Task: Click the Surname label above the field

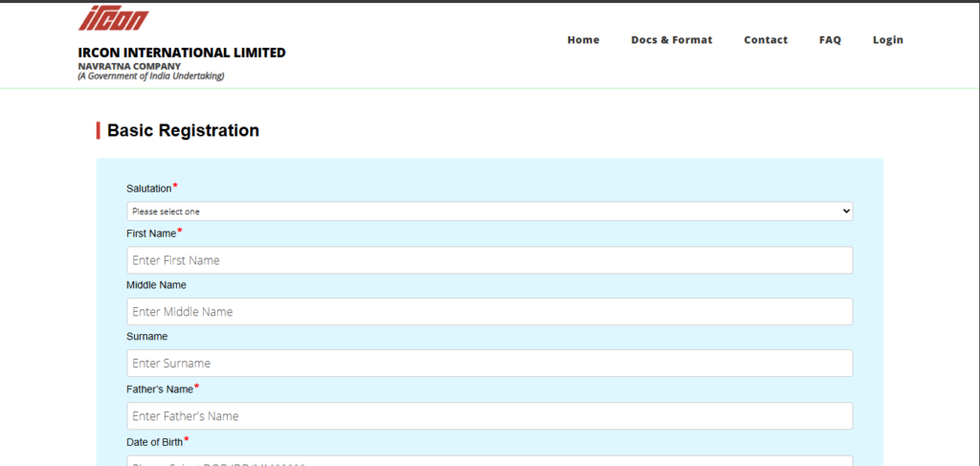Action: click(x=146, y=337)
